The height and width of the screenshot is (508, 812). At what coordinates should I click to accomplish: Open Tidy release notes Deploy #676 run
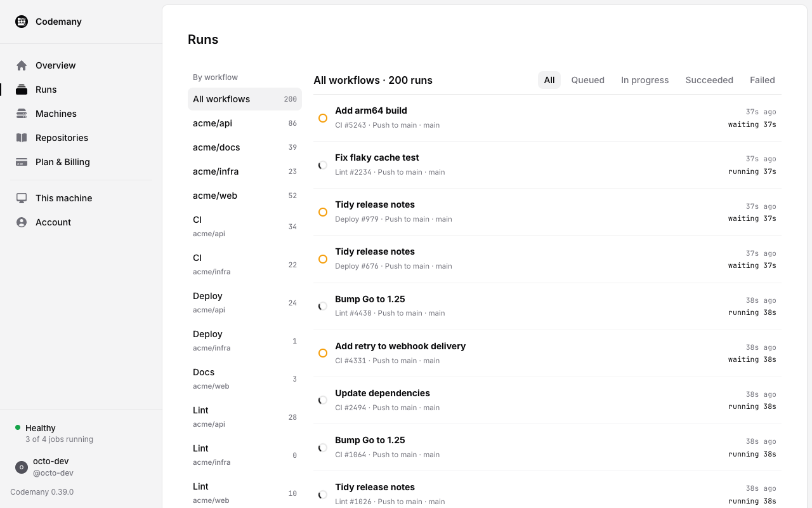click(x=547, y=259)
